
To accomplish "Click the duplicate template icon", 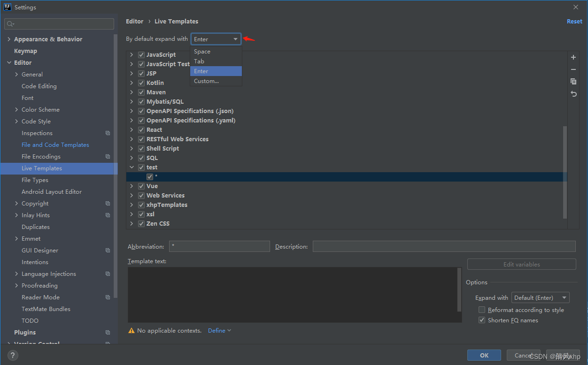I will tap(573, 81).
